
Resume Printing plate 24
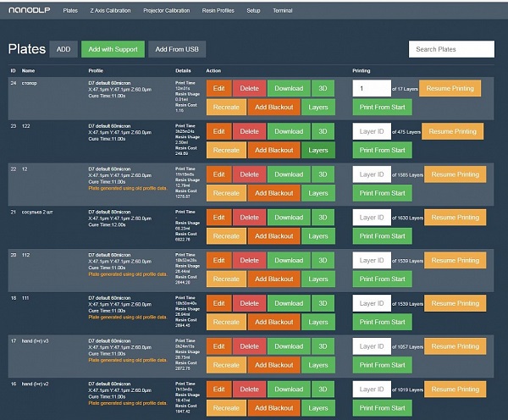pyautogui.click(x=450, y=88)
